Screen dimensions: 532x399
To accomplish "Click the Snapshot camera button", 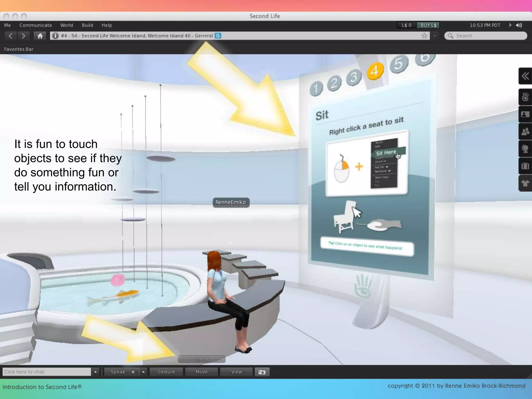I will pos(262,372).
